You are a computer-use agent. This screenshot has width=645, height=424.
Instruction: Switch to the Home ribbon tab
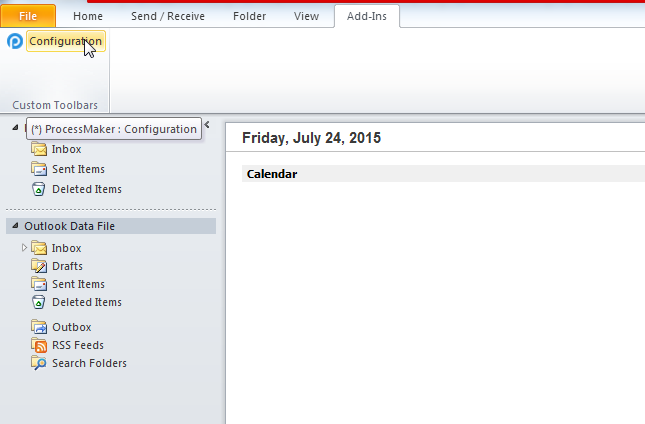click(88, 16)
